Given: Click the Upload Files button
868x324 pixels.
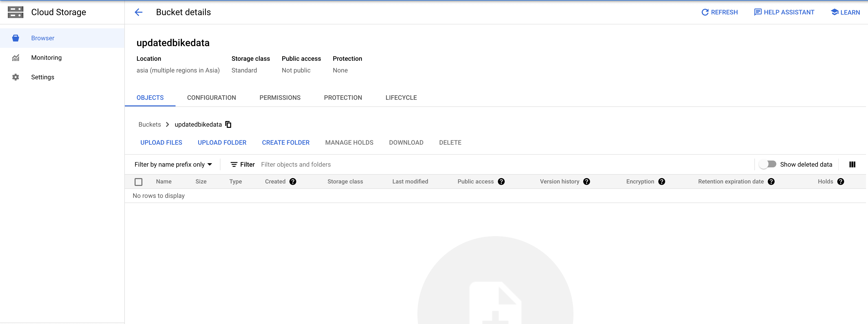Looking at the screenshot, I should pos(161,143).
